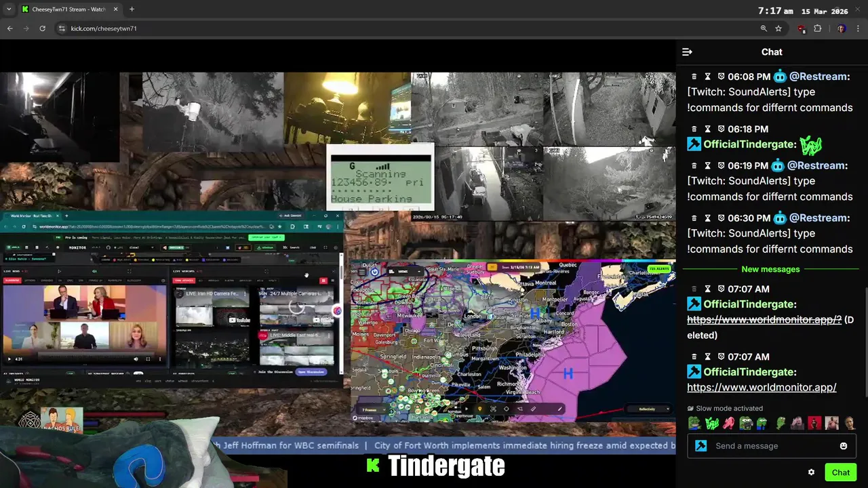Screen dimensions: 868x488
Task: Insert the green scribble emote from quick row
Action: (711, 424)
